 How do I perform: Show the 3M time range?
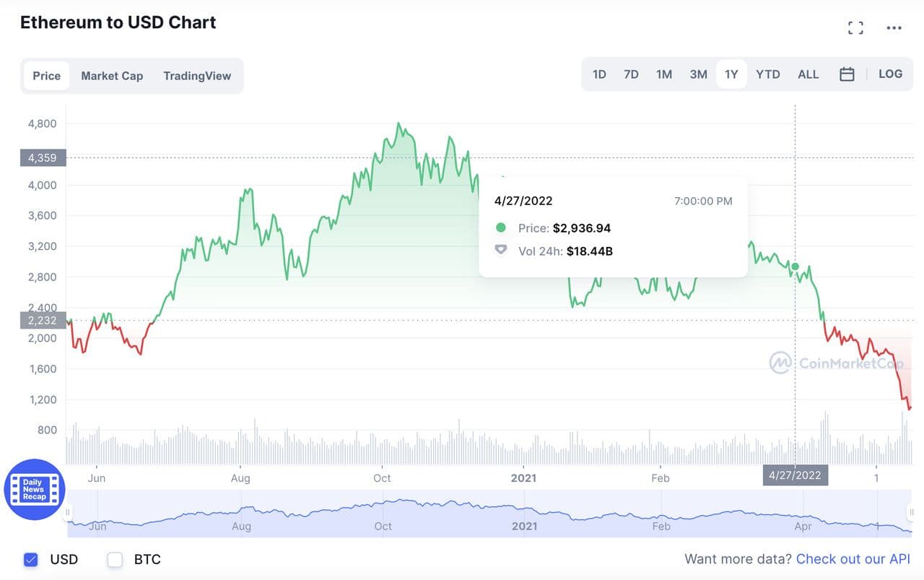click(698, 74)
